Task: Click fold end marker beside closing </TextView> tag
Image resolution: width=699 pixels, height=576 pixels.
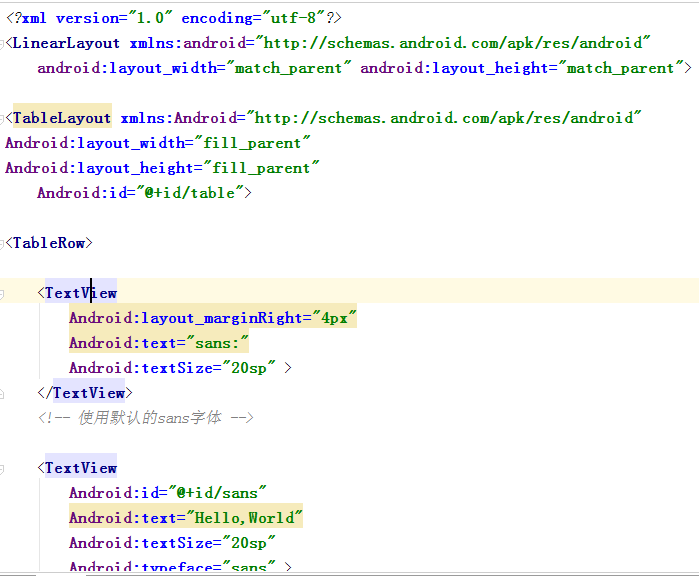Action: (x=7, y=393)
